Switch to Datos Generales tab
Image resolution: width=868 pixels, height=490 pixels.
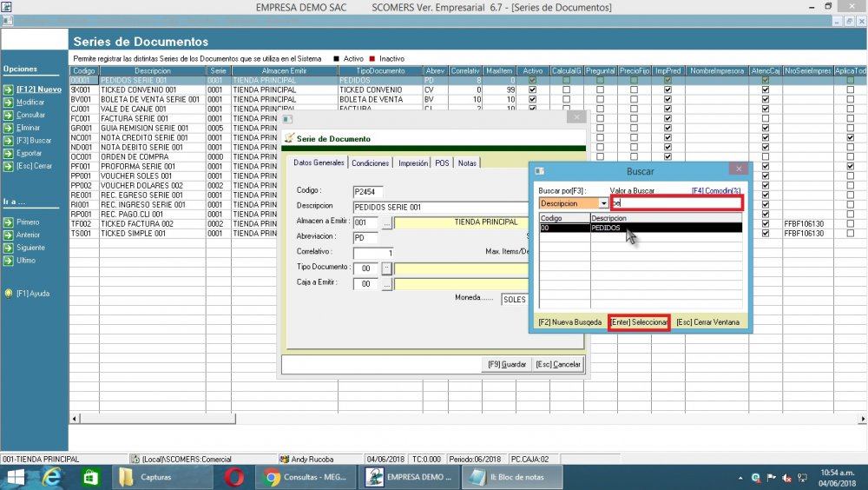(319, 162)
